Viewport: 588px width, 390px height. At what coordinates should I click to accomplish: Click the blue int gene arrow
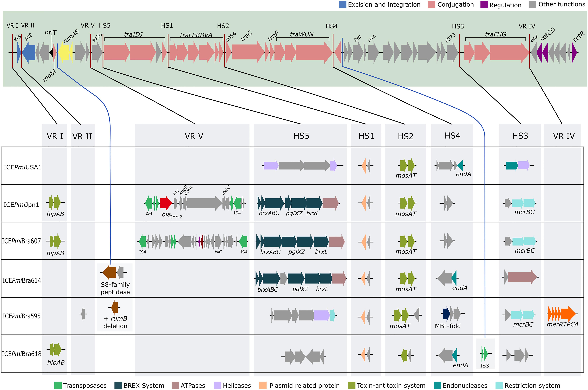pyautogui.click(x=29, y=52)
